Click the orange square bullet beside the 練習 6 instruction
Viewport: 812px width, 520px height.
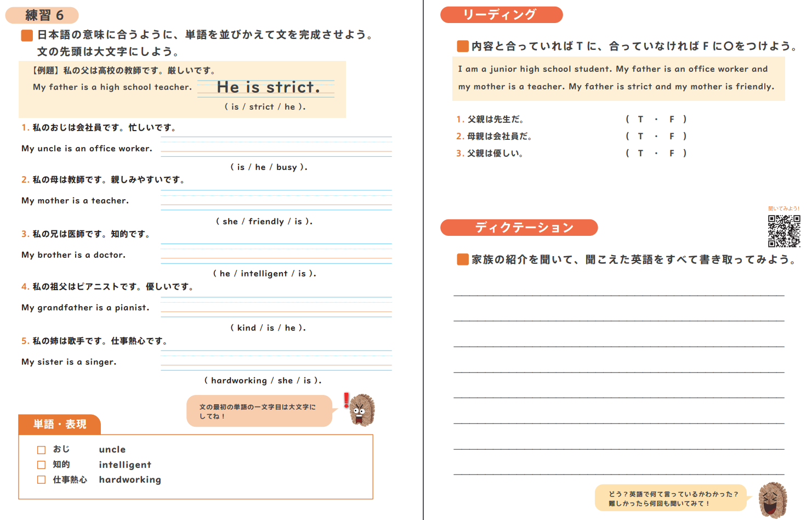tap(27, 36)
